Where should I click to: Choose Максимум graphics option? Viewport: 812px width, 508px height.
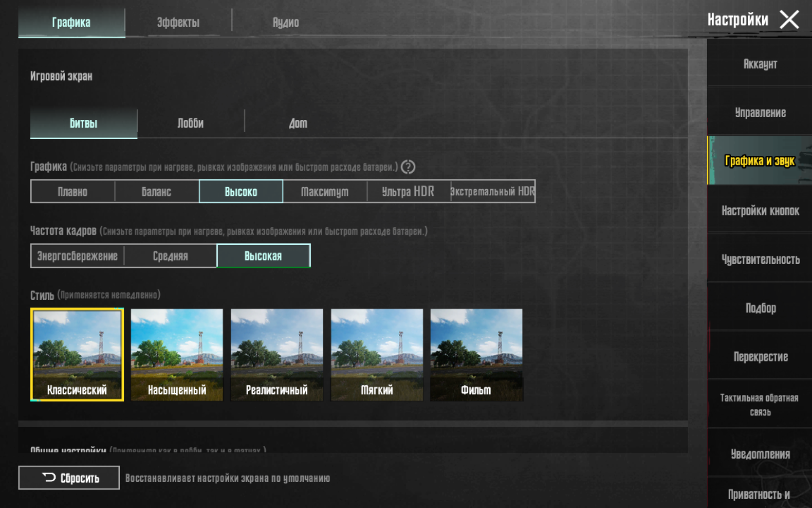[324, 192]
